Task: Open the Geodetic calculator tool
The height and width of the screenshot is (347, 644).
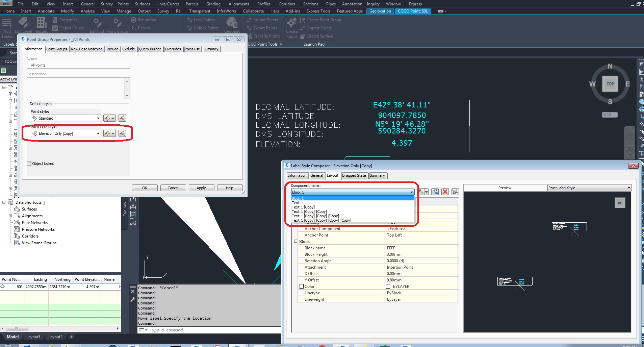Action: (232, 23)
